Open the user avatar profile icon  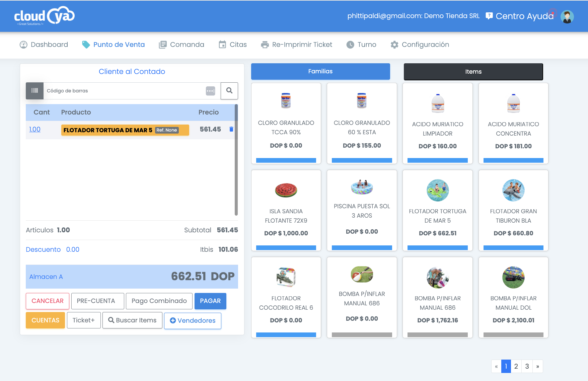click(567, 16)
